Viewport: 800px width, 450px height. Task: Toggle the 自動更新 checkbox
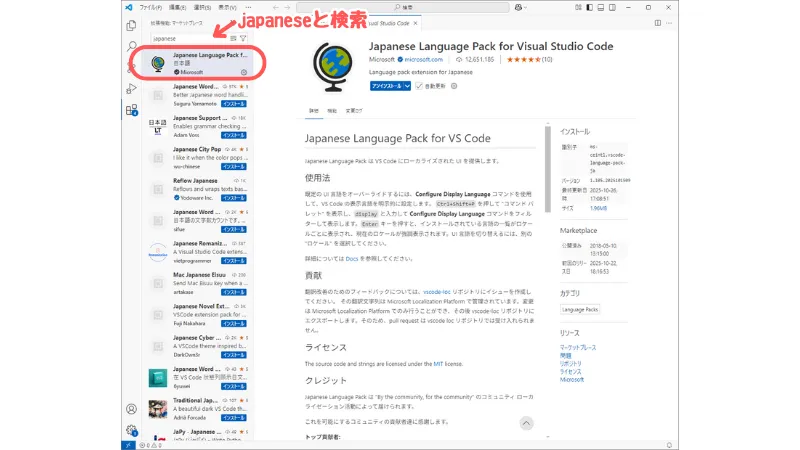pyautogui.click(x=420, y=86)
